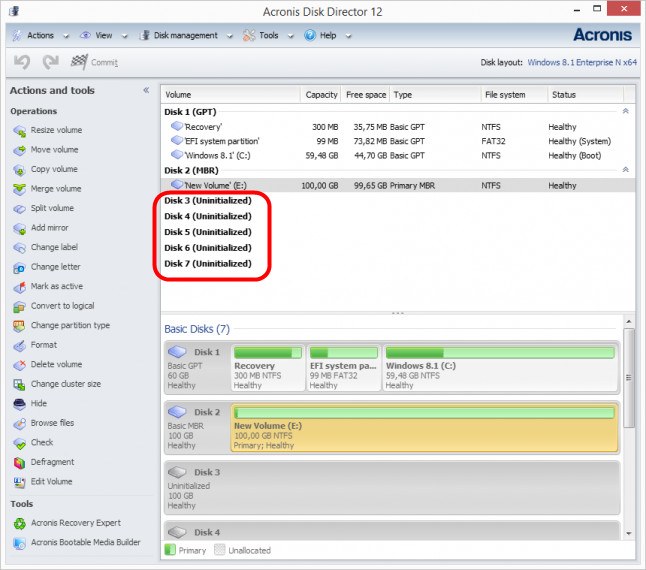646x570 pixels.
Task: Click the dropdown arrow next to Tools
Action: 290,36
